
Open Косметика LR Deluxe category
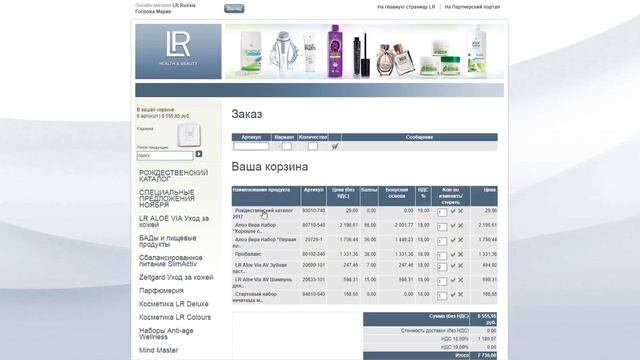(x=173, y=304)
